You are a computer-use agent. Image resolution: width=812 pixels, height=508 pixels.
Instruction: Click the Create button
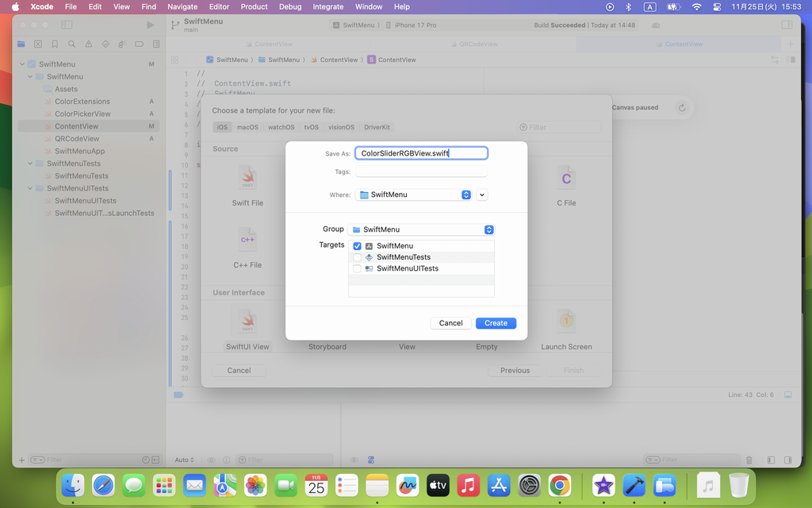tap(496, 323)
